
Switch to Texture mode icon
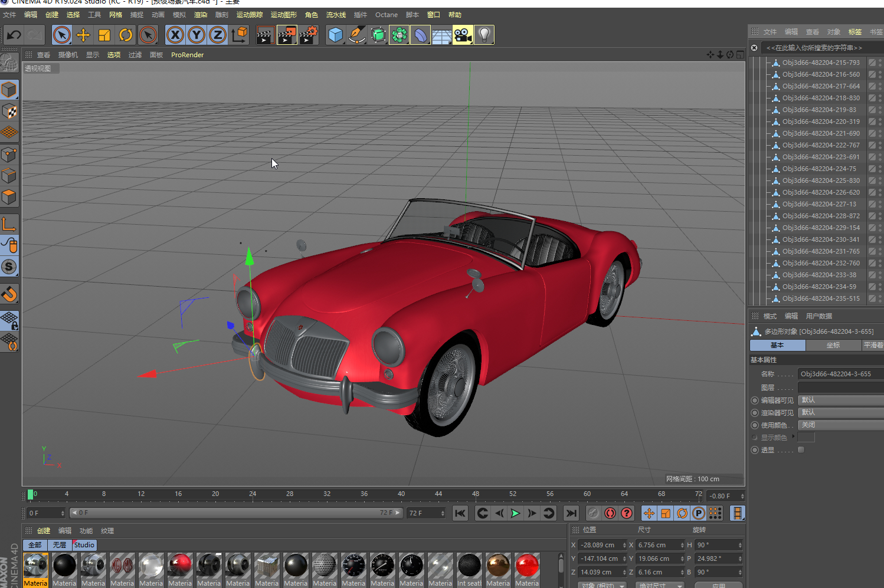tap(9, 111)
